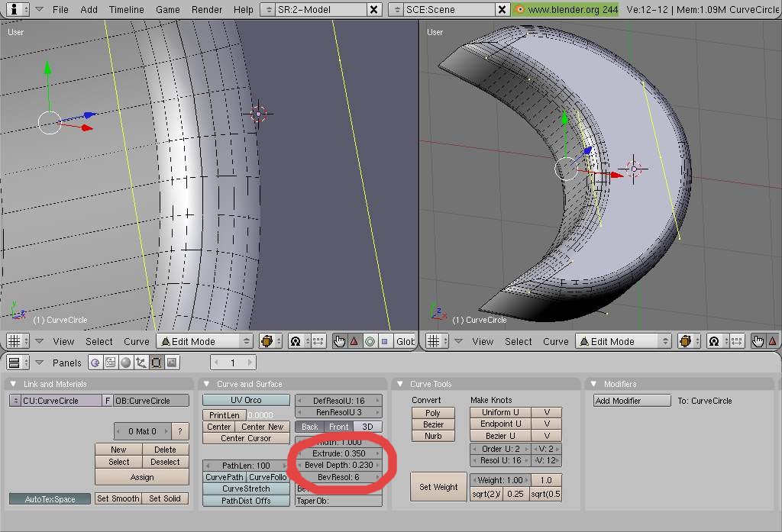Click the Scene context icon in Panels header
The height and width of the screenshot is (532, 782).
pyautogui.click(x=173, y=363)
